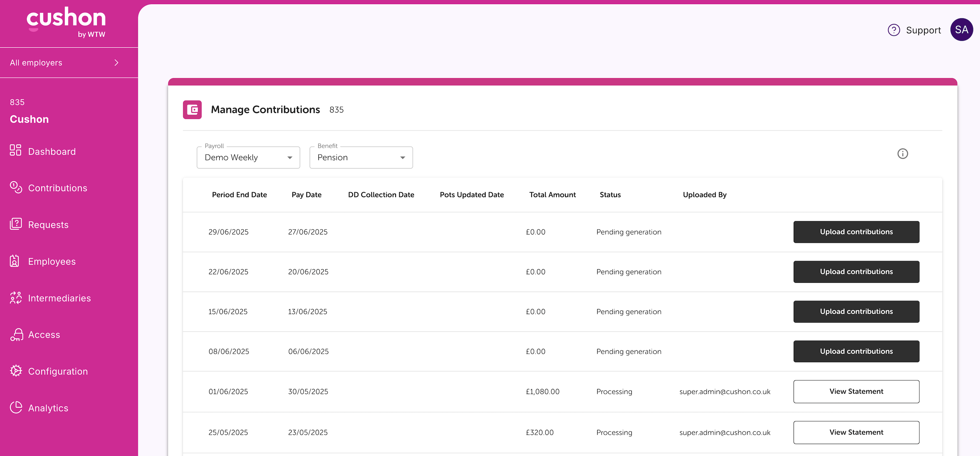The width and height of the screenshot is (980, 456).
Task: Open the Intermediaries people icon
Action: 15,298
